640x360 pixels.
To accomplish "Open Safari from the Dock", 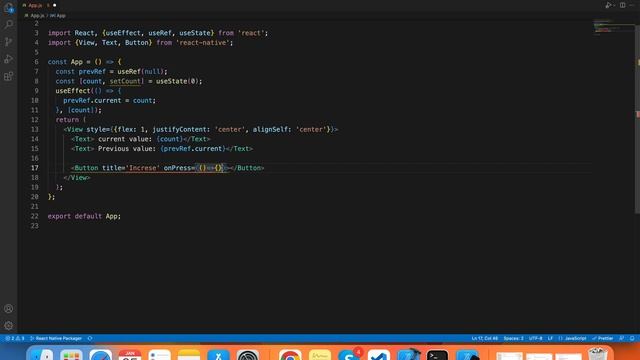I will point(100,354).
